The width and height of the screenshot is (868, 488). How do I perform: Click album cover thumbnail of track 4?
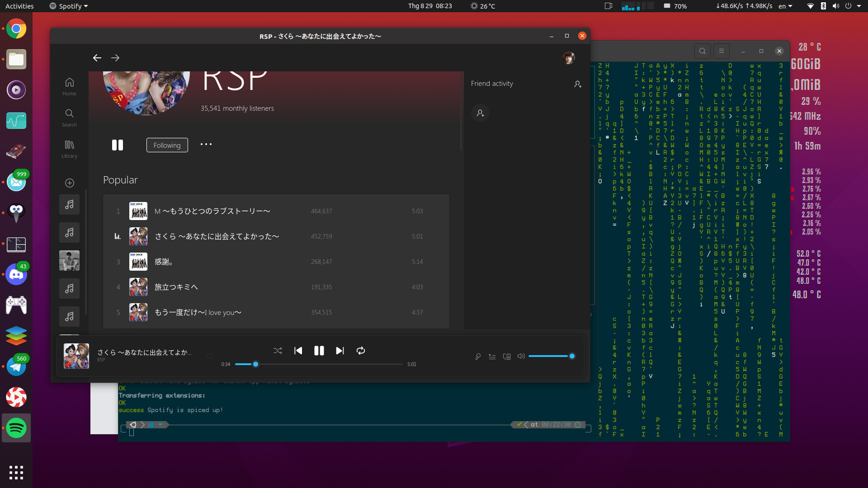(x=138, y=287)
